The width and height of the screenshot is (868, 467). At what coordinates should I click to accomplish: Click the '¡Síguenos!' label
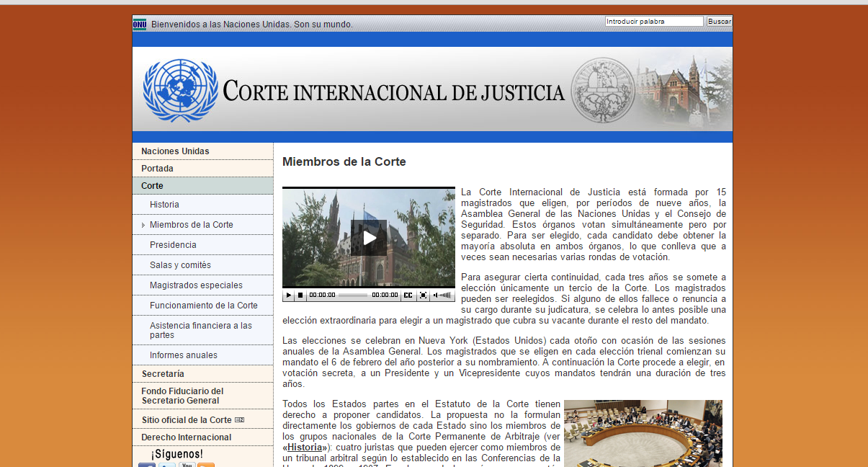177,454
